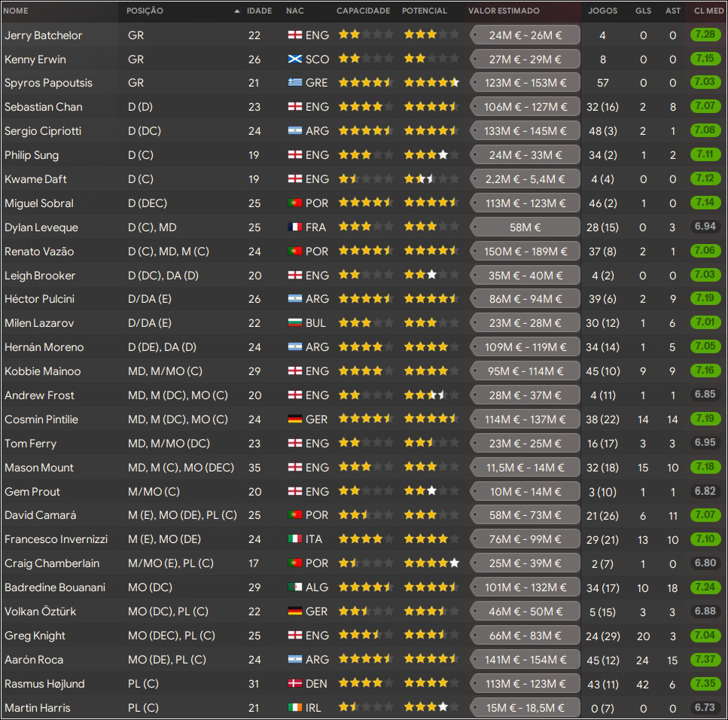Open player Sergio Cipriotti
This screenshot has width=728, height=720.
43,131
